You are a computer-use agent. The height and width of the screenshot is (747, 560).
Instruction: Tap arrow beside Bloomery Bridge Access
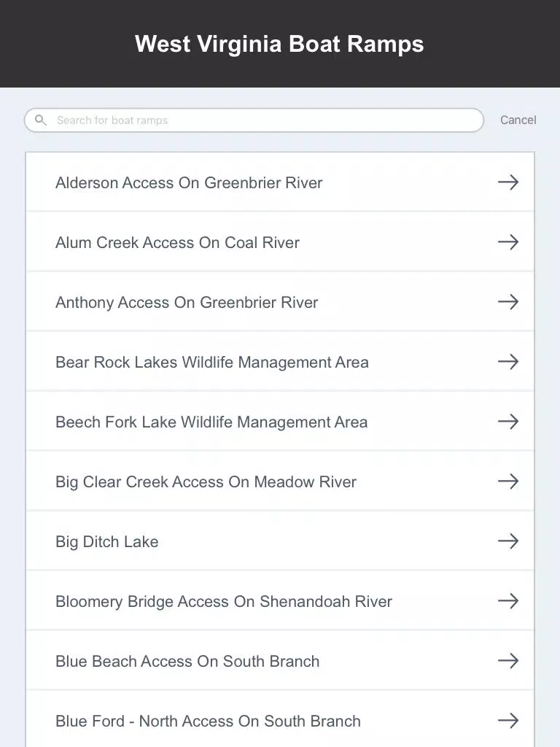pyautogui.click(x=508, y=601)
